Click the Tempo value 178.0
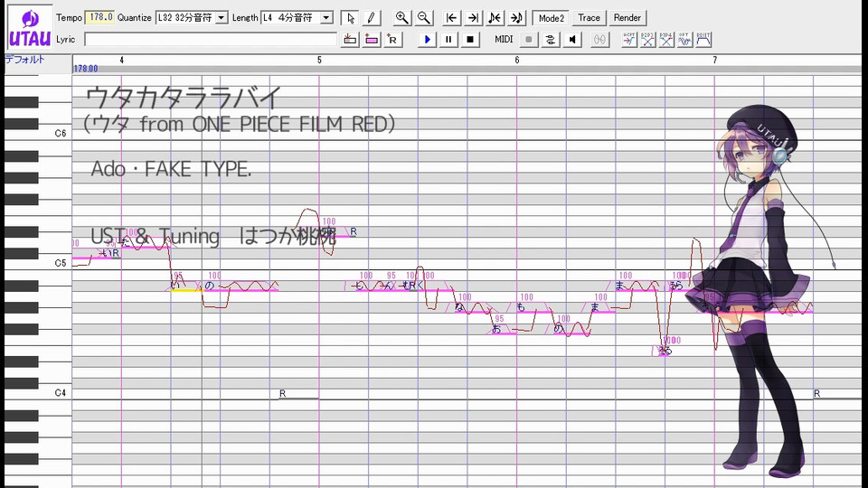868x488 pixels. 99,18
